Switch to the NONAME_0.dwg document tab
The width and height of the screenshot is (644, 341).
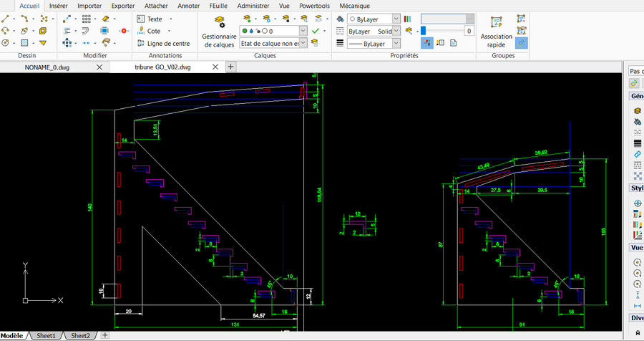[x=47, y=67]
